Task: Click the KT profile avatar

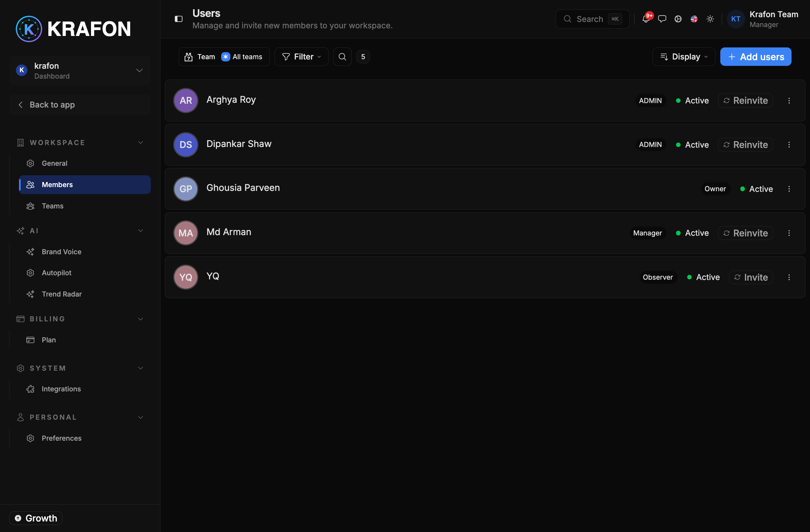Action: pos(736,19)
